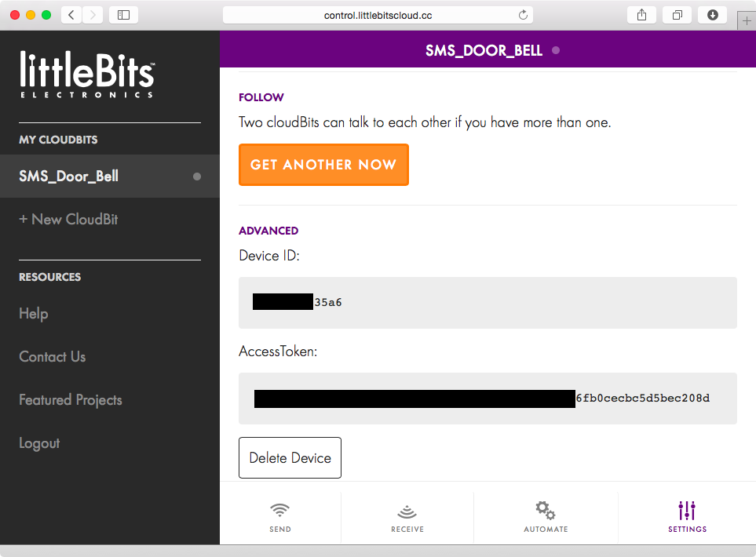Click the MY CLOUDBITS heading
Image resolution: width=756 pixels, height=557 pixels.
pyautogui.click(x=58, y=140)
